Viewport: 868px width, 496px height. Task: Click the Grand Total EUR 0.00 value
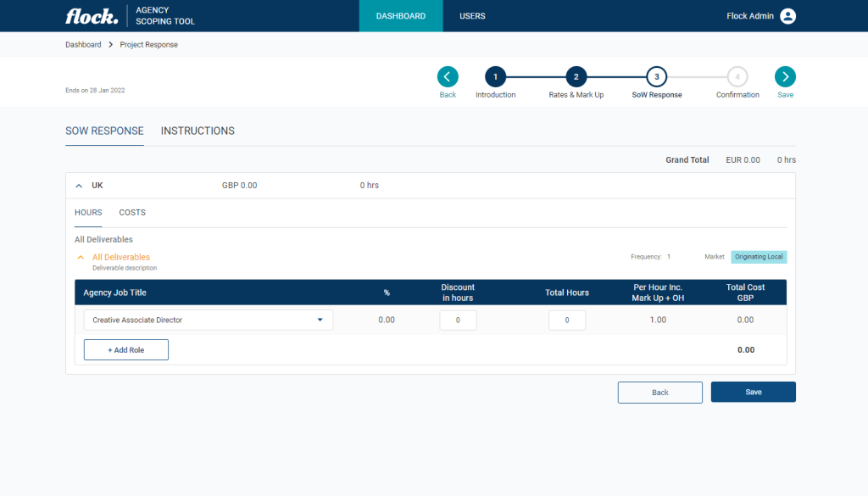[x=743, y=160]
